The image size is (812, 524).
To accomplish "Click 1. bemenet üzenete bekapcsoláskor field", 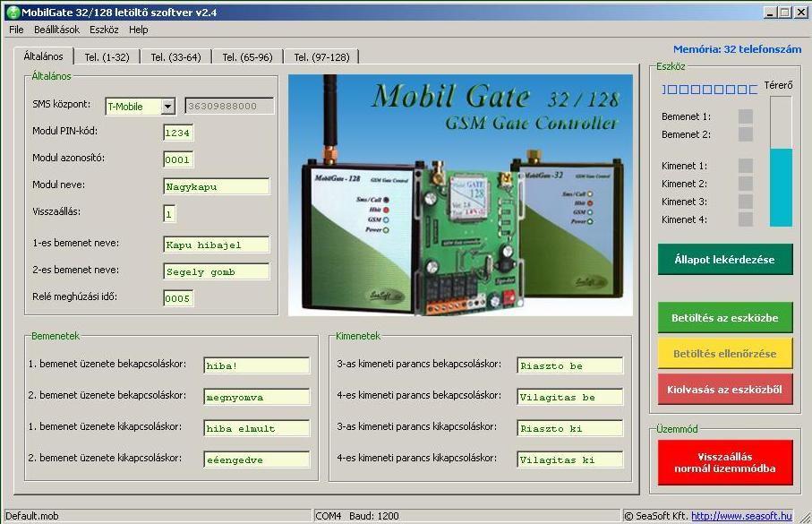I will point(256,365).
